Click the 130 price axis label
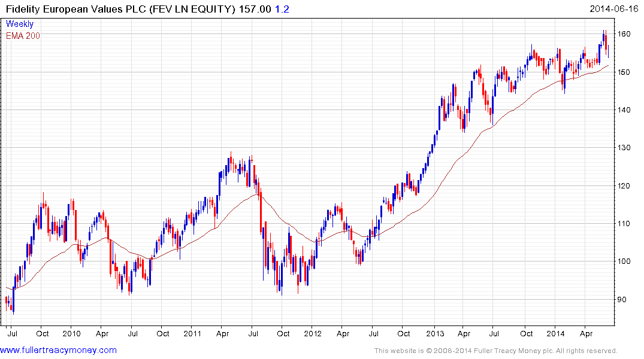This screenshot has width=644, height=359. point(624,148)
